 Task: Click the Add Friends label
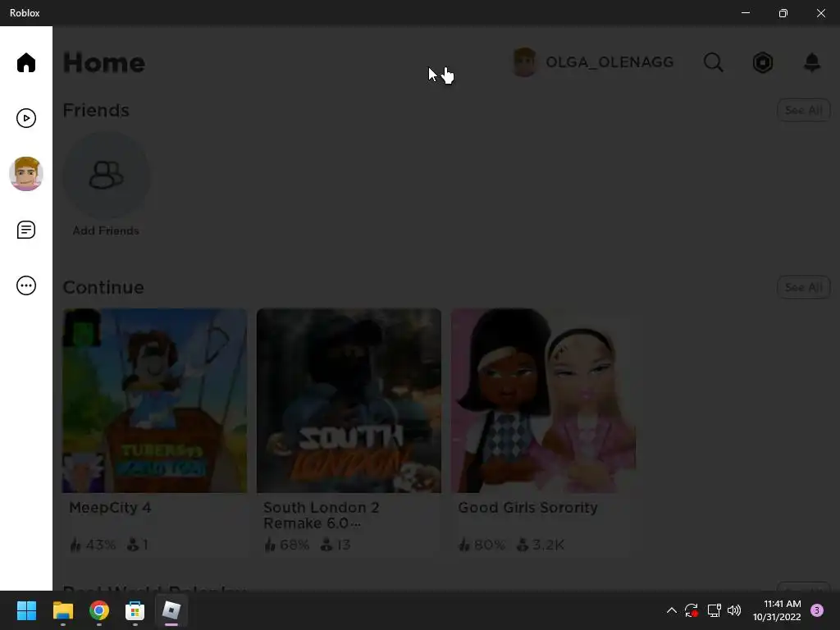pyautogui.click(x=106, y=231)
